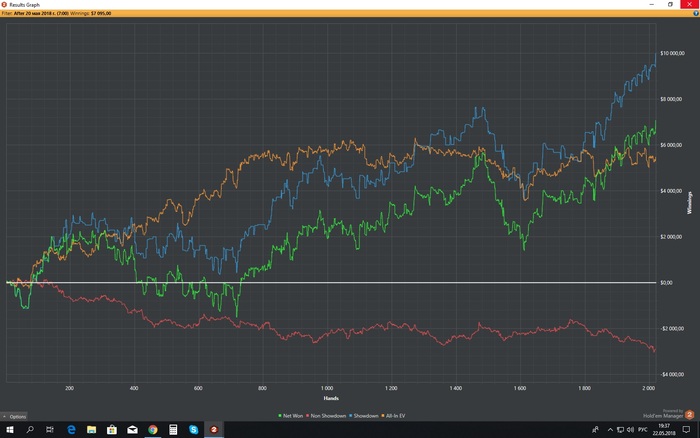Viewport: 700px width, 438px height.
Task: Minimize the Results Graph window
Action: [x=651, y=4]
